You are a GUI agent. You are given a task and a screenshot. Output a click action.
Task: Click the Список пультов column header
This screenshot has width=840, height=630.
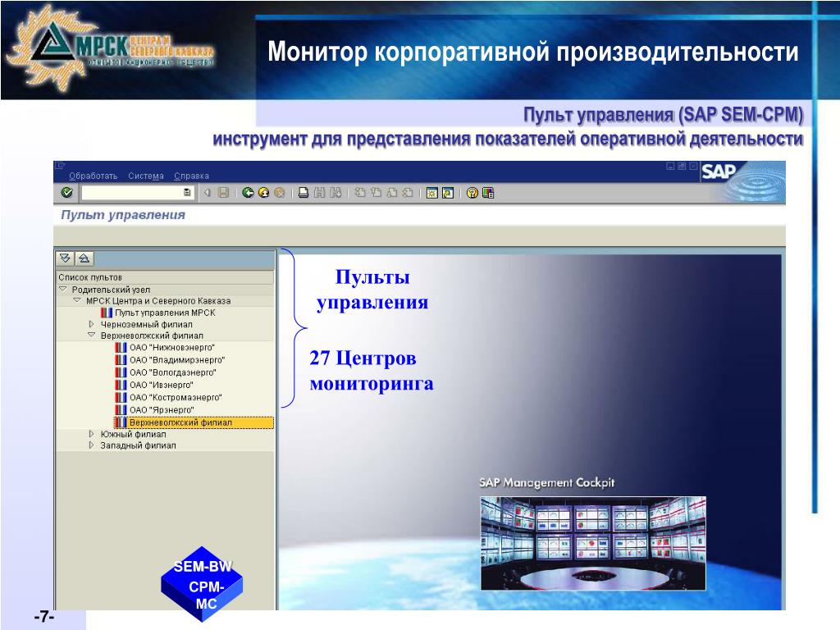[165, 277]
